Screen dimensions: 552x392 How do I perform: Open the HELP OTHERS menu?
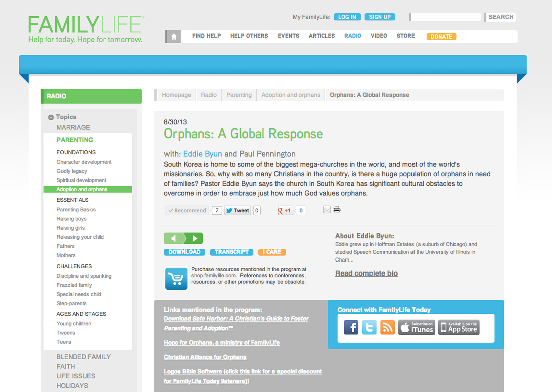[x=249, y=36]
